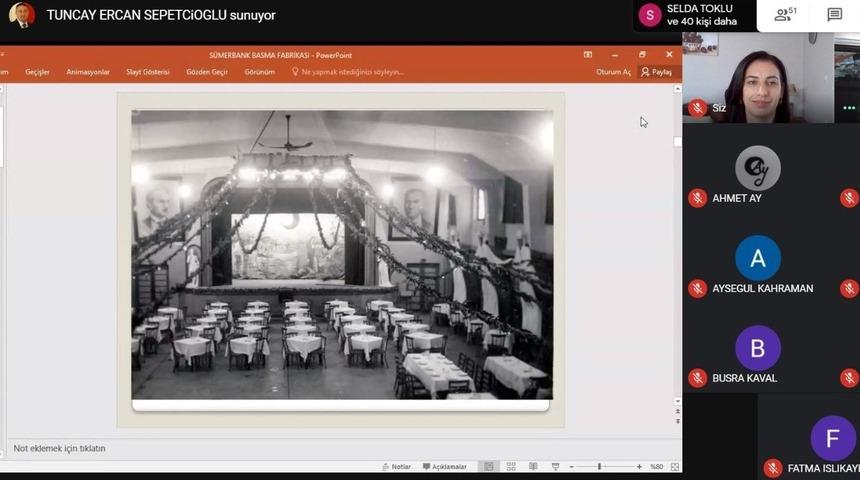Click the Paylaş share button
Image resolution: width=860 pixels, height=480 pixels.
click(657, 72)
